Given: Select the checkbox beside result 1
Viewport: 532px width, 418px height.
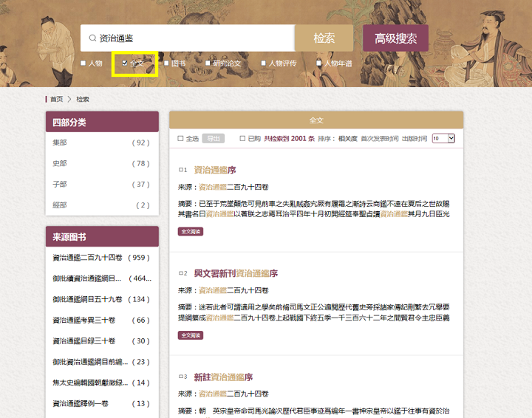Looking at the screenshot, I should [180, 170].
